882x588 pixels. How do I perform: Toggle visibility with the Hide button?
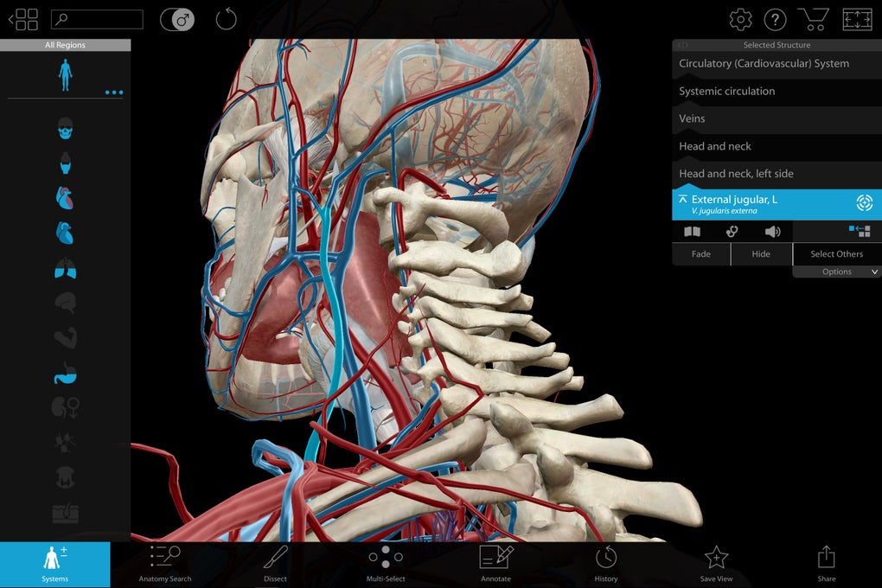pos(760,253)
